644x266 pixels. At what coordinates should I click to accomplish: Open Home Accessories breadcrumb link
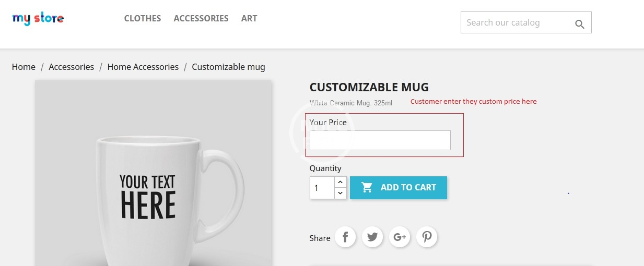click(143, 67)
